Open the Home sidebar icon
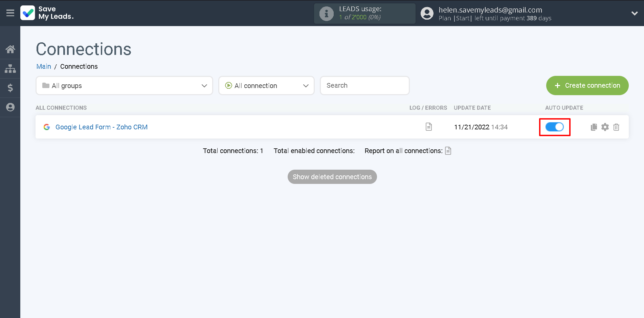The width and height of the screenshot is (644, 318). coord(10,49)
